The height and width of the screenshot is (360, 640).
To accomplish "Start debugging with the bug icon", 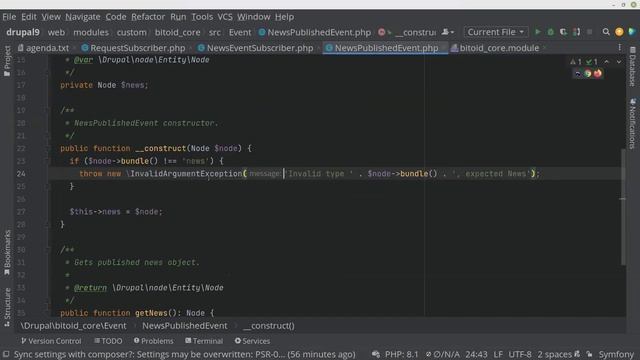I will pyautogui.click(x=551, y=32).
